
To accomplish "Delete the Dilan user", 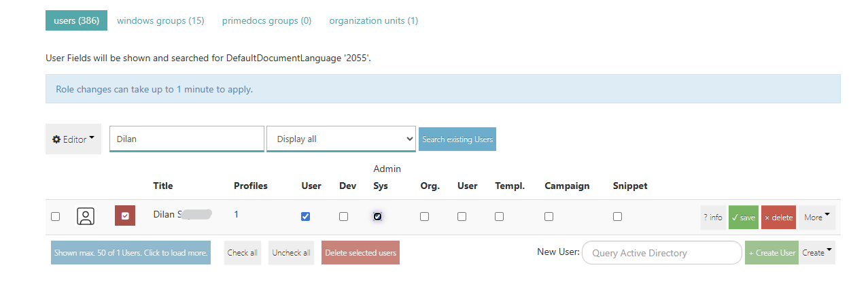I will pyautogui.click(x=778, y=217).
